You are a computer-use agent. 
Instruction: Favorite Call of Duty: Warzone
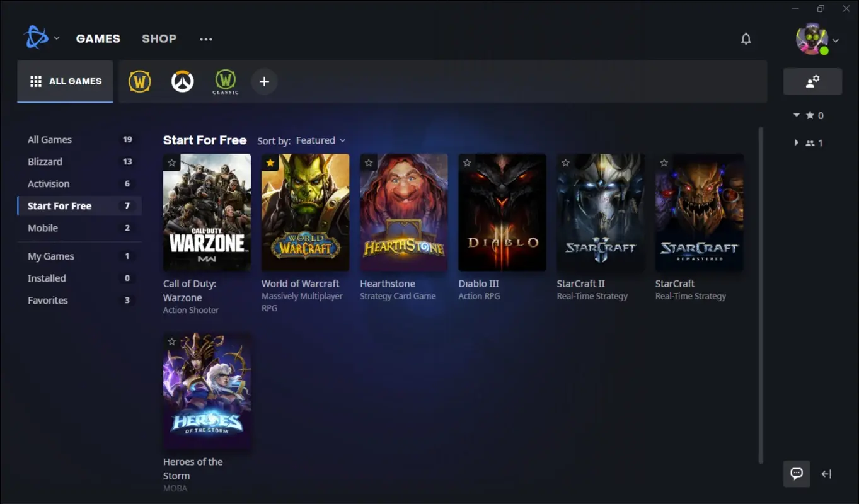pos(171,163)
